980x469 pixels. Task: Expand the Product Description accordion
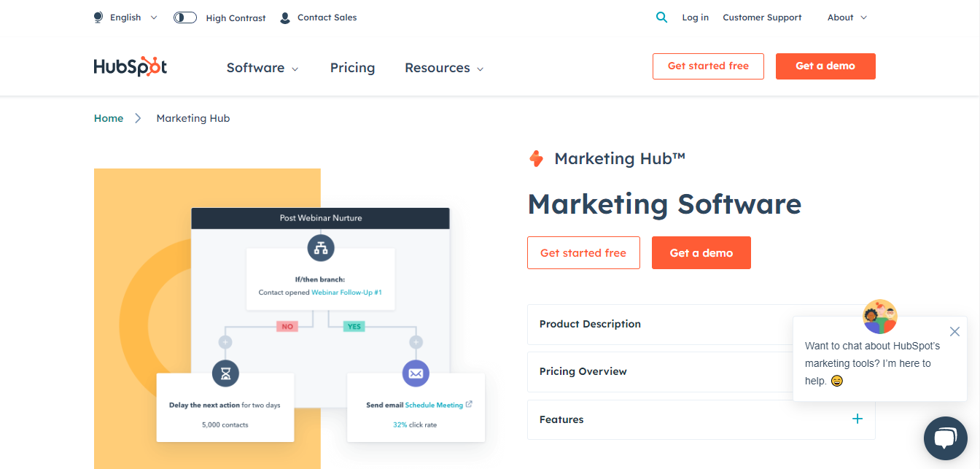[x=701, y=324]
